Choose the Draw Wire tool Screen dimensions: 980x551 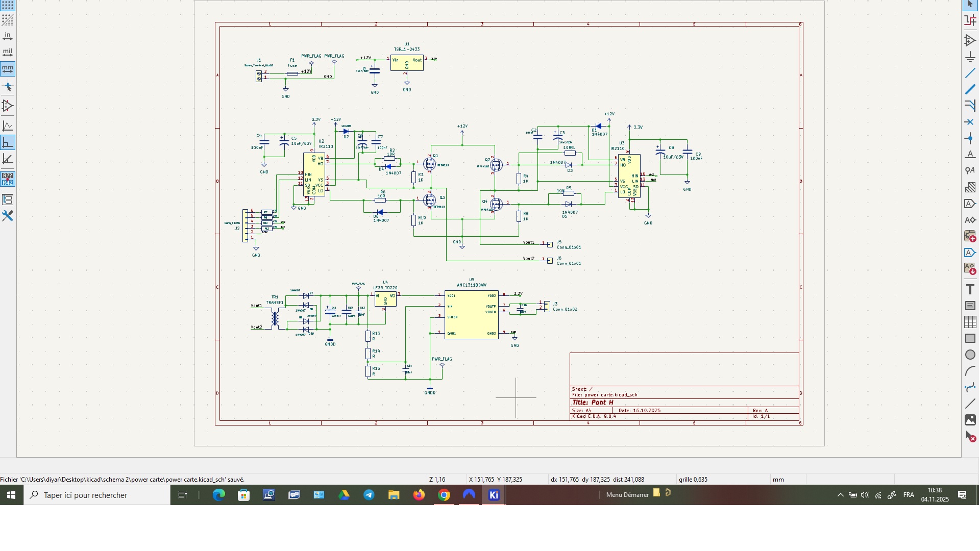point(970,73)
